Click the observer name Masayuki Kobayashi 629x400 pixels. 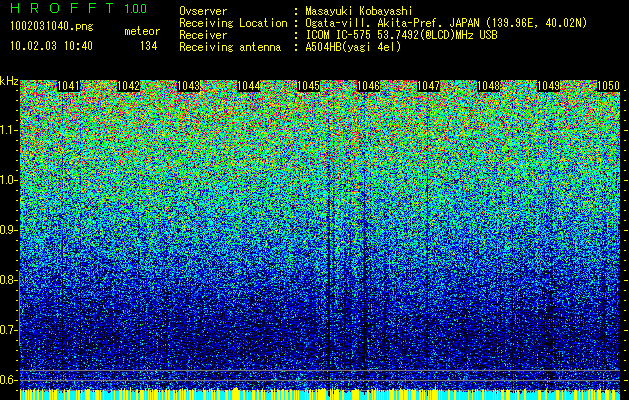(x=359, y=11)
